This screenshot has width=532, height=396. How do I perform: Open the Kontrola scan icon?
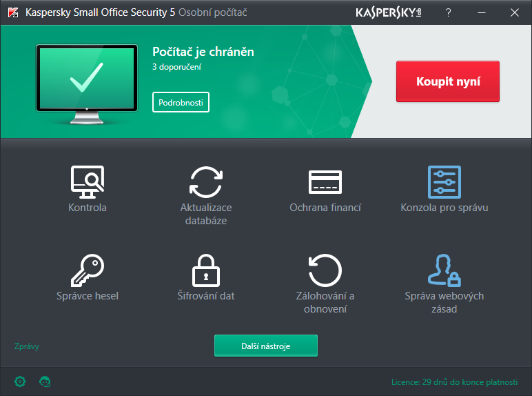pos(88,182)
